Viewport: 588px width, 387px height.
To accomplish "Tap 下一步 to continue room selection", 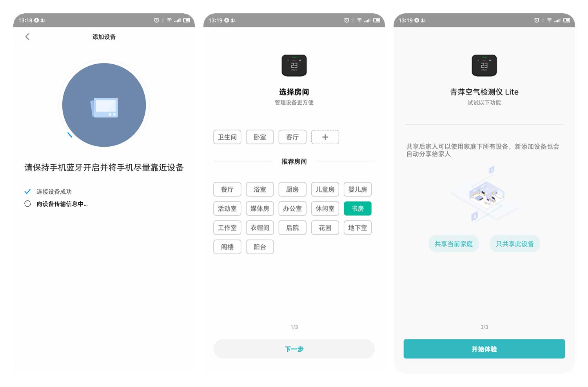I will [x=294, y=349].
